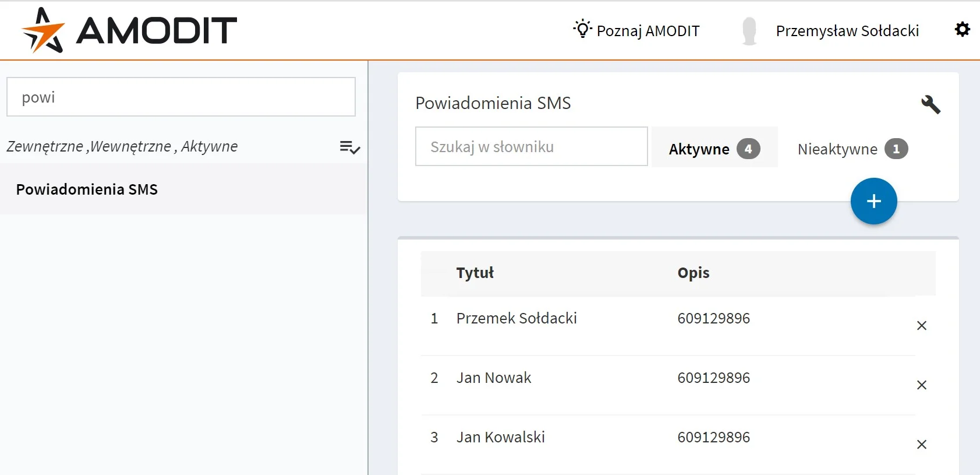Click the user avatar icon
The image size is (980, 475).
click(749, 31)
